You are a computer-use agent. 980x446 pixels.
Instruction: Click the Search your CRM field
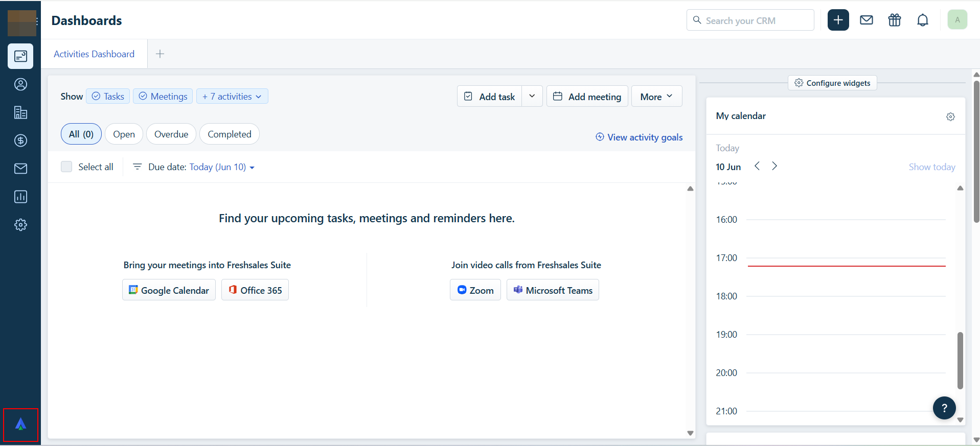pyautogui.click(x=750, y=20)
